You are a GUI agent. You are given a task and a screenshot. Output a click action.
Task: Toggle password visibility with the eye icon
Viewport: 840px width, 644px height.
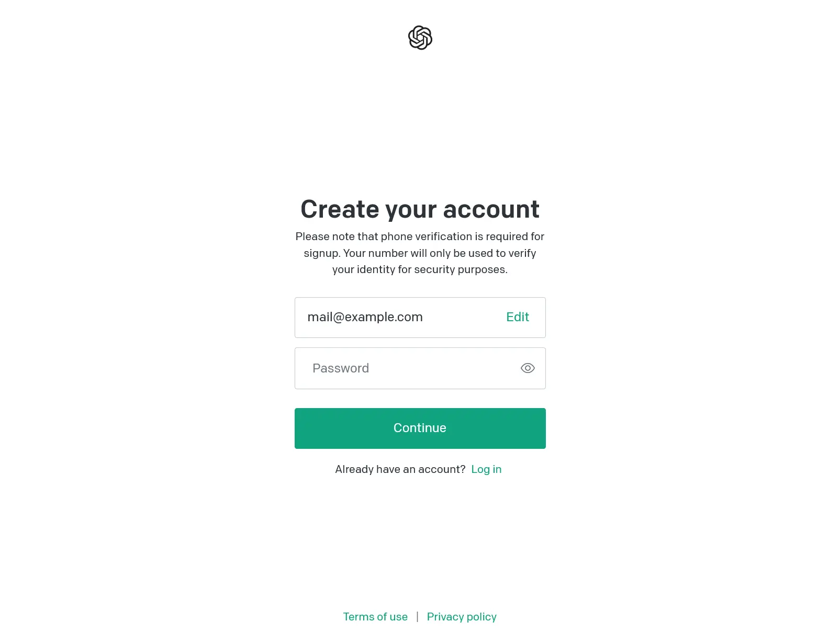[x=528, y=368]
